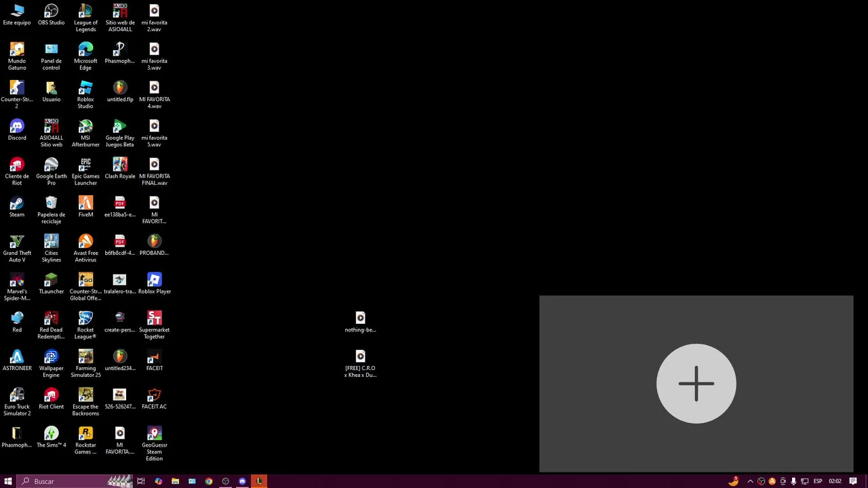The height and width of the screenshot is (488, 868).
Task: Select the MSI Afterburner shortcut
Action: [85, 134]
